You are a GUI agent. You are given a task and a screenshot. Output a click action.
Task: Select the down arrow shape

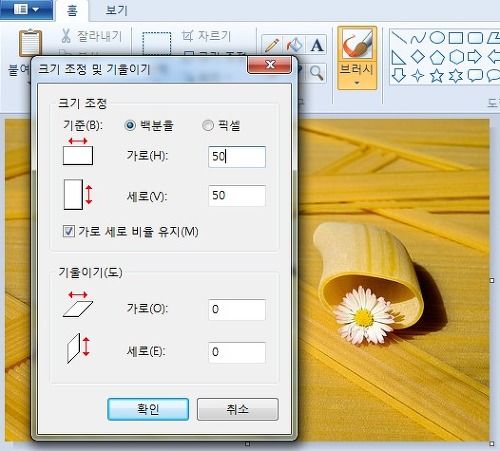[398, 76]
